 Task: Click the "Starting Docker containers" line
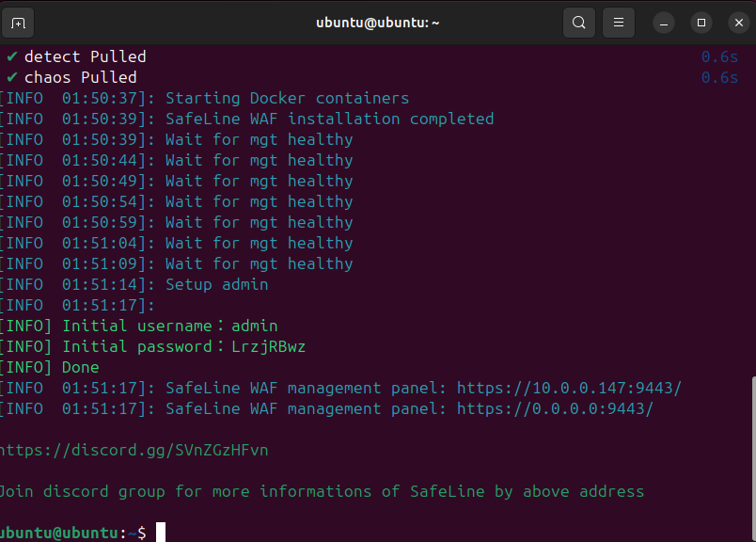coord(204,99)
